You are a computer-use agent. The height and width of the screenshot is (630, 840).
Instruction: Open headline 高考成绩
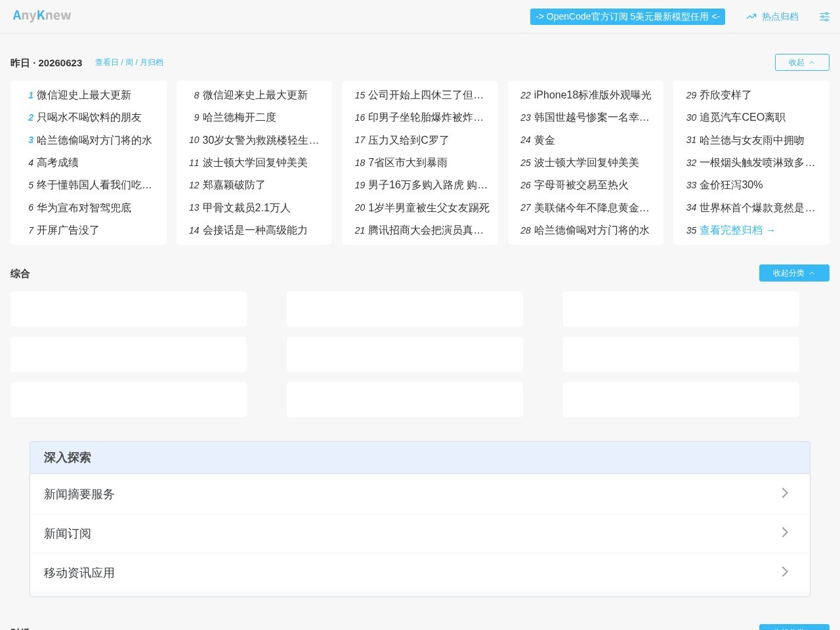(58, 163)
